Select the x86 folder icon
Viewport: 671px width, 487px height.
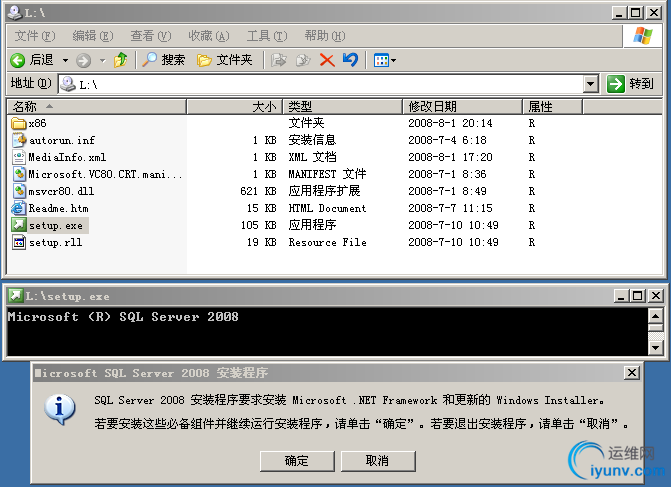tap(18, 123)
